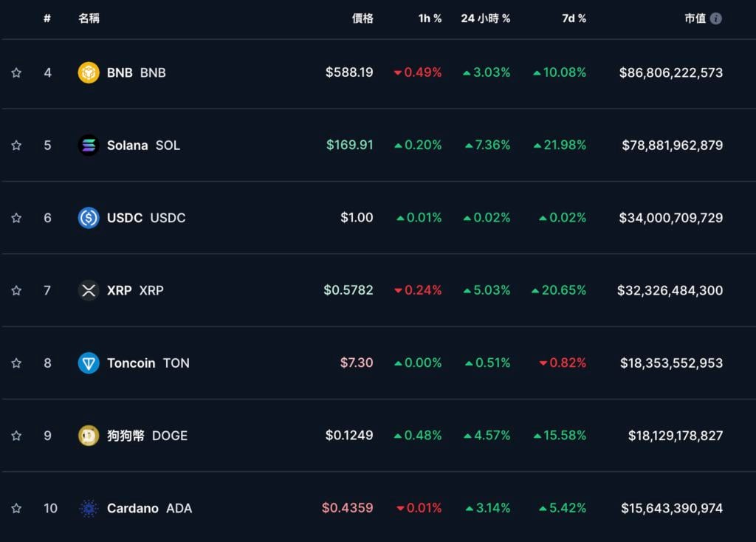Viewport: 756px width, 542px height.
Task: Favorite XRP with the star icon
Action: [16, 290]
